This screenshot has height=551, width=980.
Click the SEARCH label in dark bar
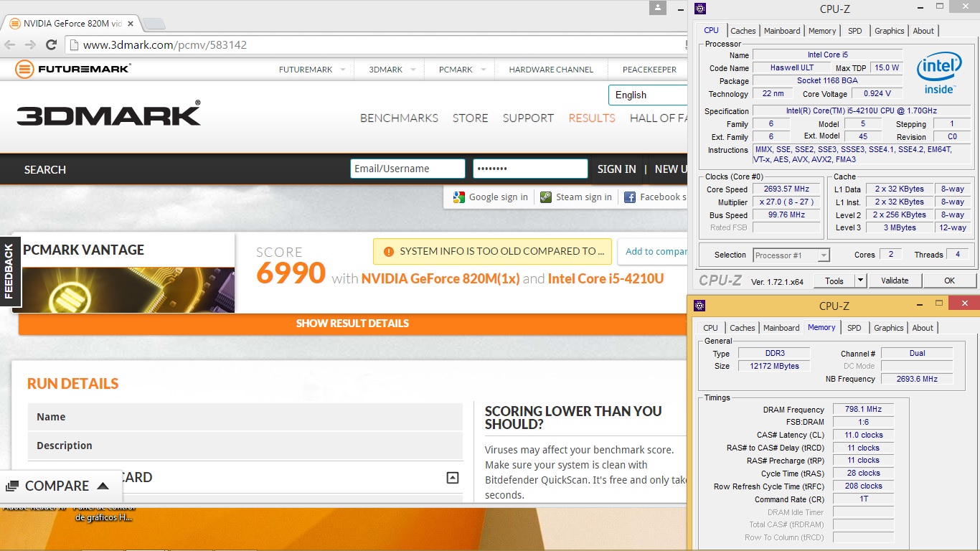tap(44, 169)
